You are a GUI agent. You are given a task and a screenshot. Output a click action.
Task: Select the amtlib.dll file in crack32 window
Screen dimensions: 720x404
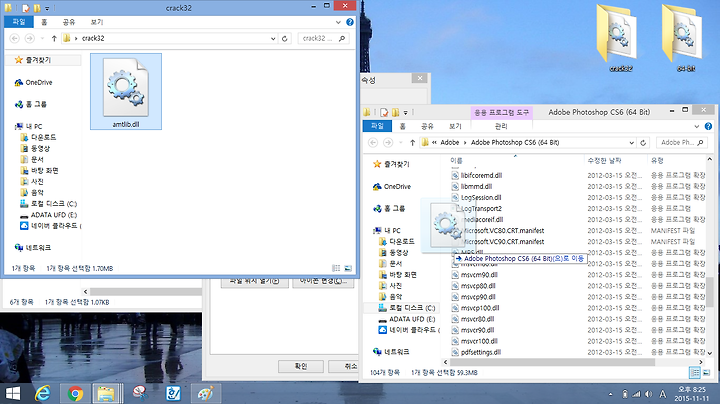point(126,91)
